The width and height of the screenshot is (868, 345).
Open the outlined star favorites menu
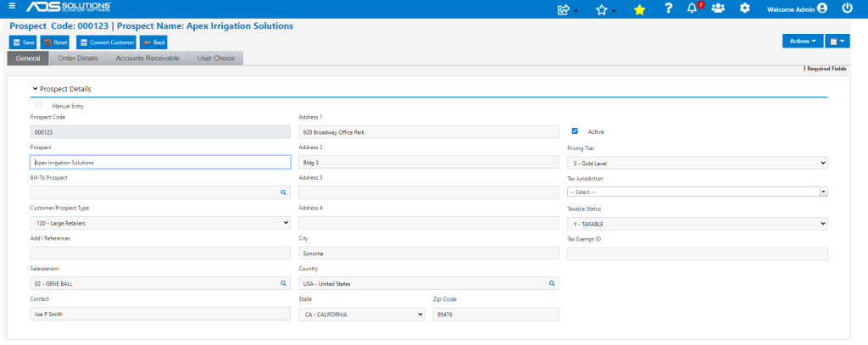pyautogui.click(x=605, y=9)
